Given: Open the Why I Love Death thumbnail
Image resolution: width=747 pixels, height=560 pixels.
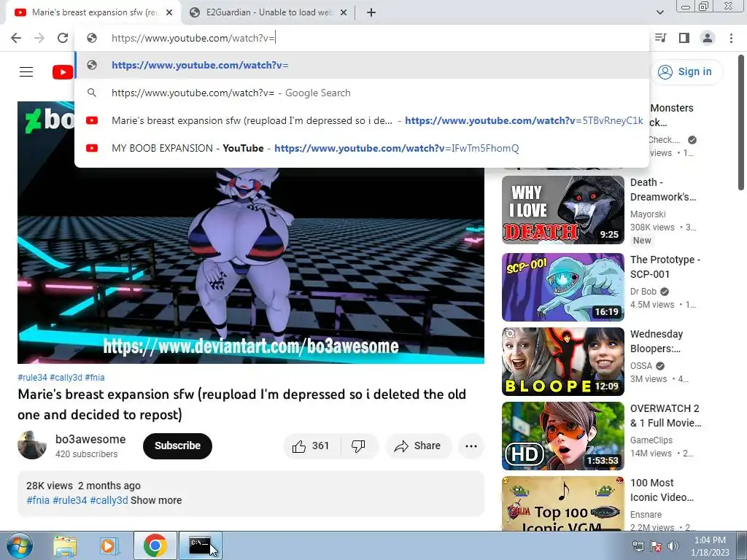Looking at the screenshot, I should click(x=562, y=210).
